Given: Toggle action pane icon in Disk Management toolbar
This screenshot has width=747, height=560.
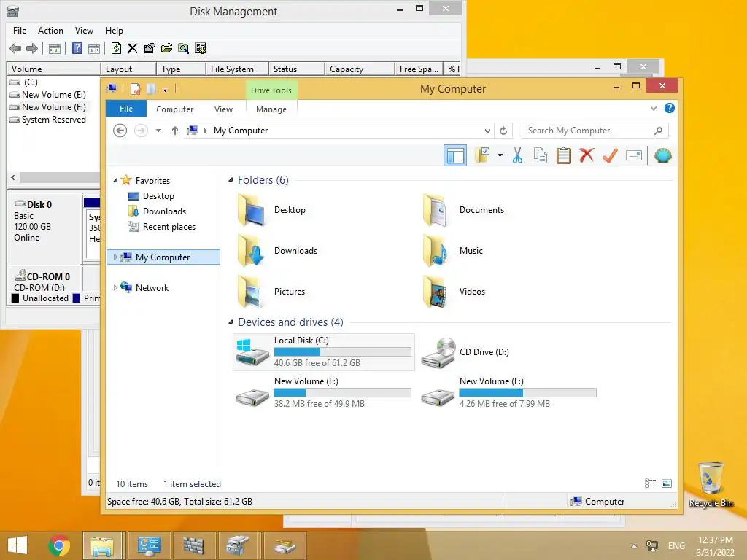Looking at the screenshot, I should coord(94,48).
